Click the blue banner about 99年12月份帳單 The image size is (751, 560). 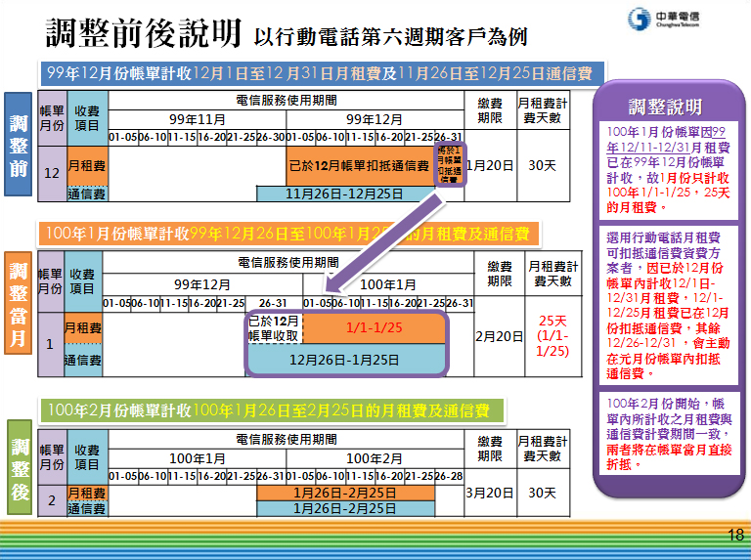click(322, 73)
